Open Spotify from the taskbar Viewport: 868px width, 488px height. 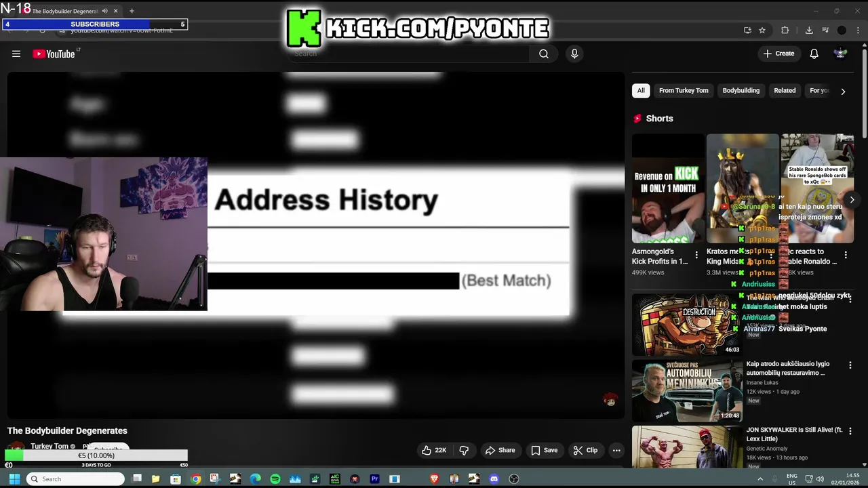[275, 479]
